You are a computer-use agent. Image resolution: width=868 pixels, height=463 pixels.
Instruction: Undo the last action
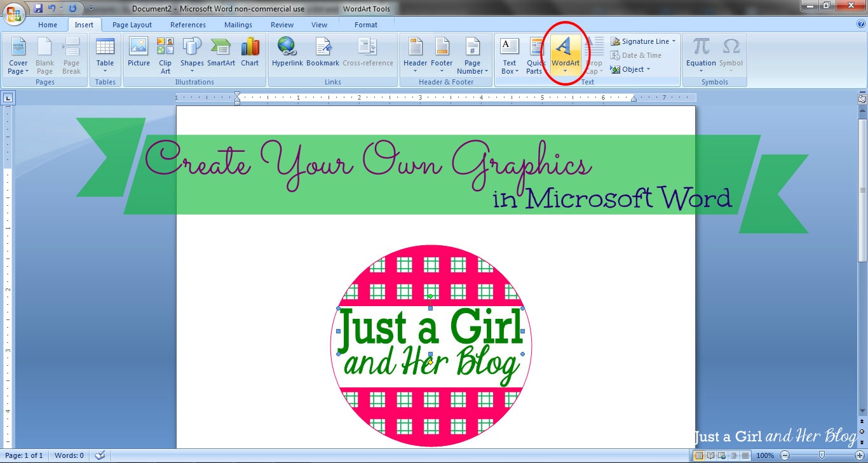52,9
